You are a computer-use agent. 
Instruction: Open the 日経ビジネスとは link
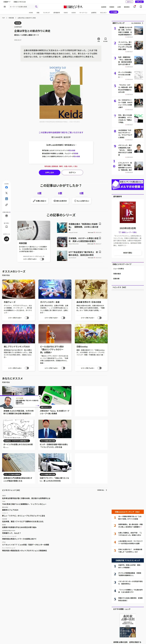(x=20, y=2)
